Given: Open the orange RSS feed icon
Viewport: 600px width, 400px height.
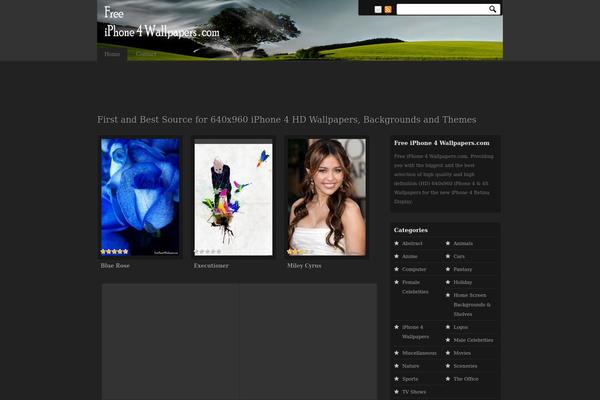Looking at the screenshot, I should click(388, 10).
